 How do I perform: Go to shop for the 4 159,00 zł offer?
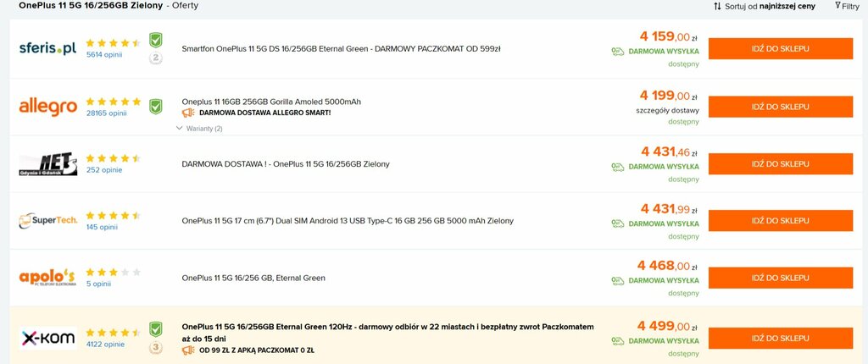[781, 49]
